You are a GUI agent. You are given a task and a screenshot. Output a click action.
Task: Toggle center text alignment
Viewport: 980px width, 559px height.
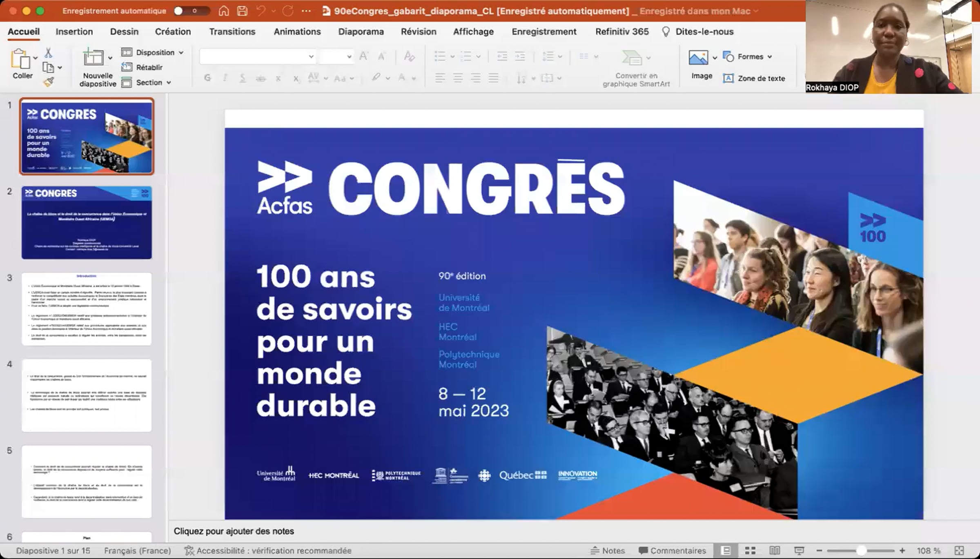[x=458, y=78]
